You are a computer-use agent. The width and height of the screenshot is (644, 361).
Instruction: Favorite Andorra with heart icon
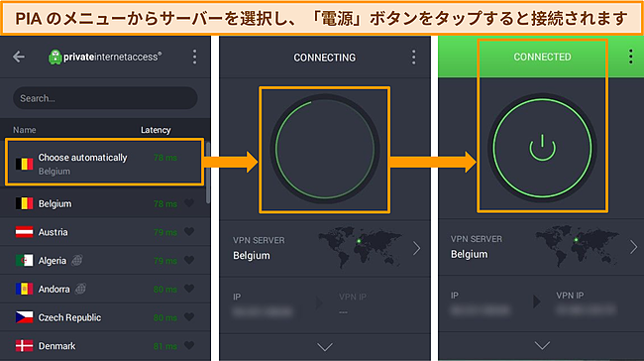click(x=189, y=289)
